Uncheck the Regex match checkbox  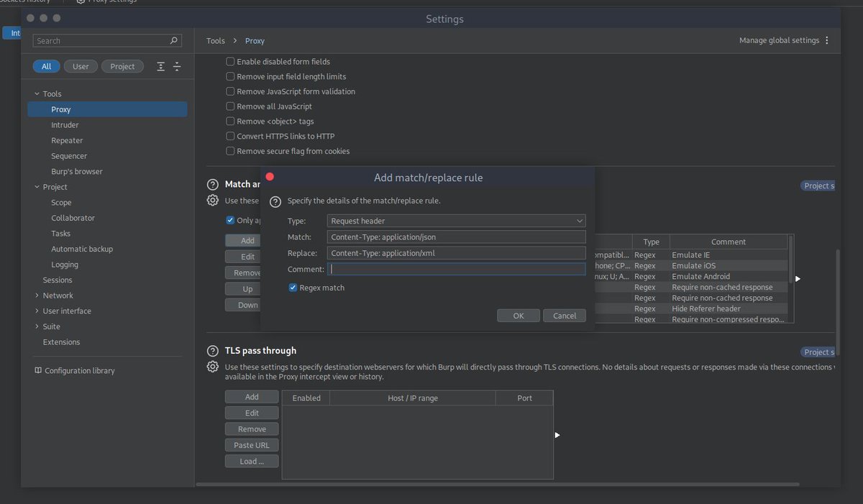click(293, 288)
